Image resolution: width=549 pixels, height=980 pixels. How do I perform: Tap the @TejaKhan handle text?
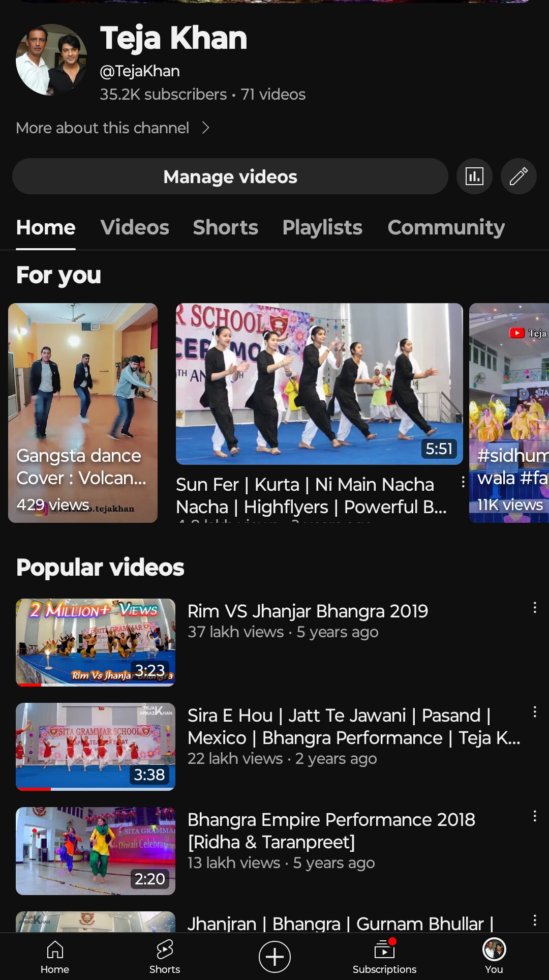140,71
